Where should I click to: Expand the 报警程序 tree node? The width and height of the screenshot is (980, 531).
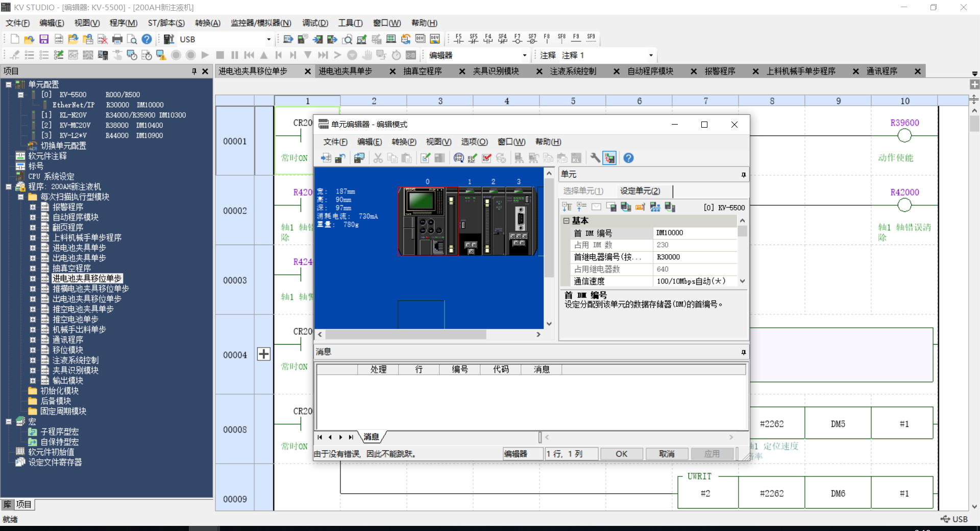pos(33,207)
